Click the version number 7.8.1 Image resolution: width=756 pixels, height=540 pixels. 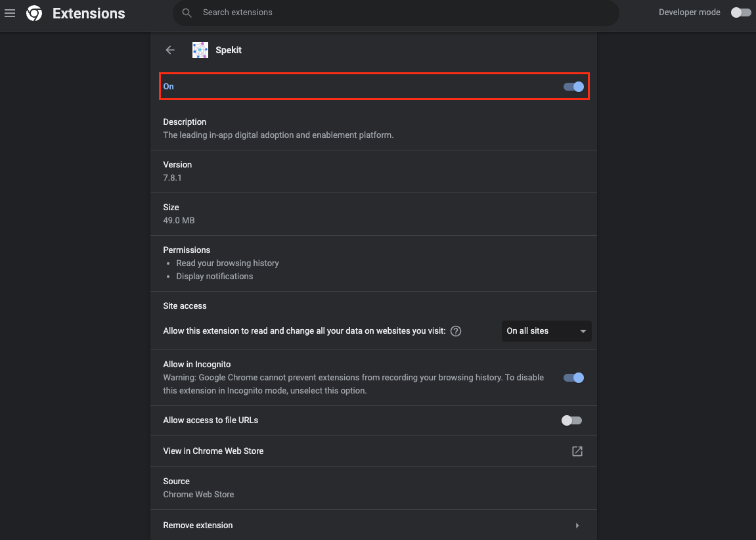tap(174, 178)
